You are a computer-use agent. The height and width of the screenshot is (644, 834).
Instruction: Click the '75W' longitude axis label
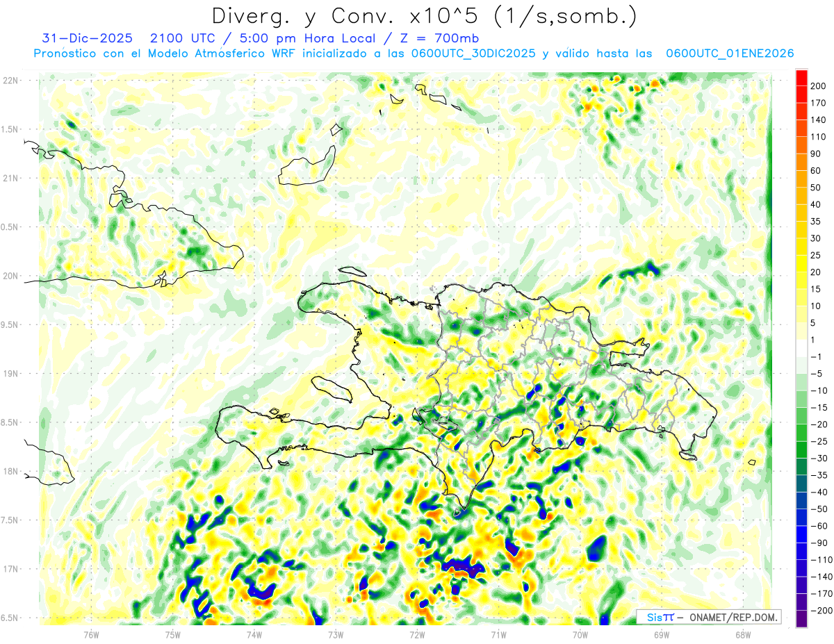click(172, 634)
